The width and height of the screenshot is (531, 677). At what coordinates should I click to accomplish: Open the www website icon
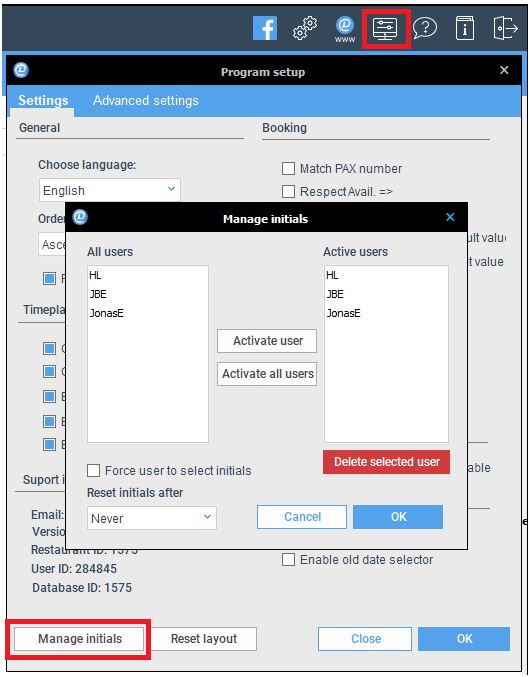345,29
